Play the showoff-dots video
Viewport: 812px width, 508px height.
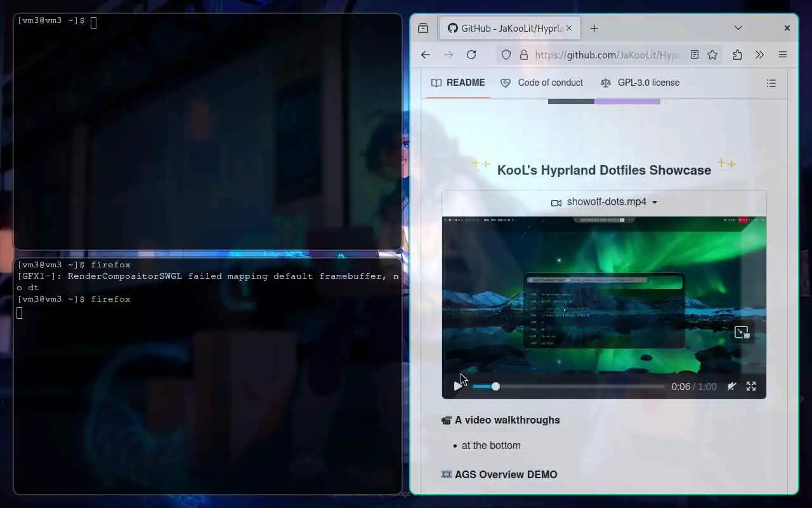(x=457, y=386)
